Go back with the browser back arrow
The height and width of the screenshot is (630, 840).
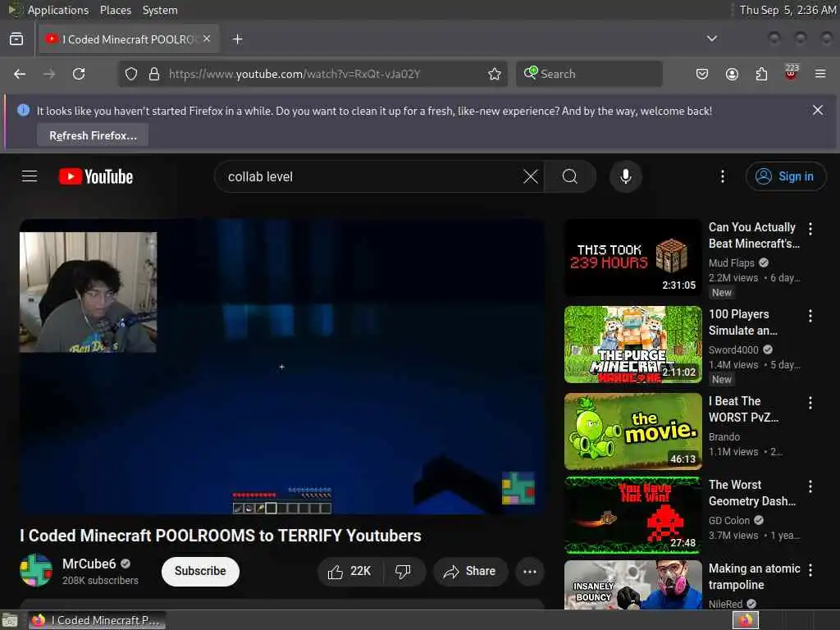(20, 74)
